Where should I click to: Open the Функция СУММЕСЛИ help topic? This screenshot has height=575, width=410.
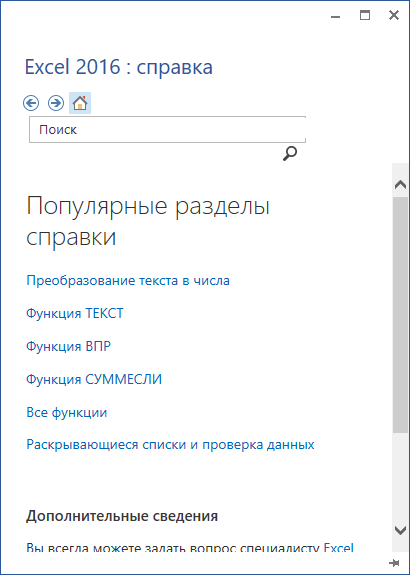tap(94, 379)
